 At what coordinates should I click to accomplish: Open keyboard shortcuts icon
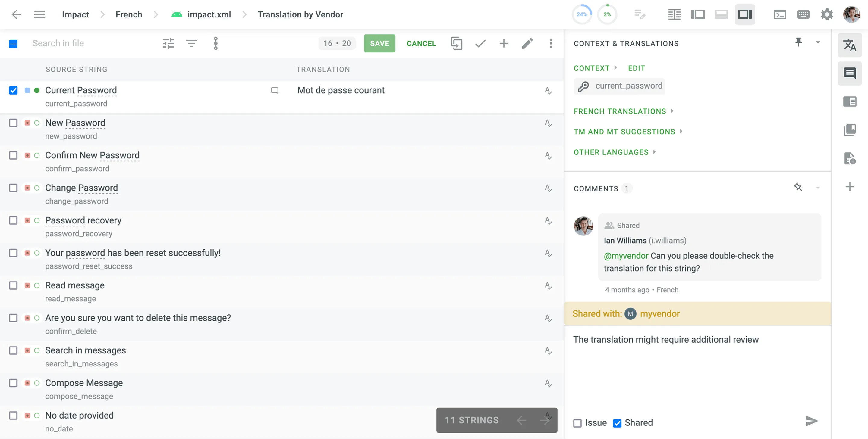[x=803, y=14]
